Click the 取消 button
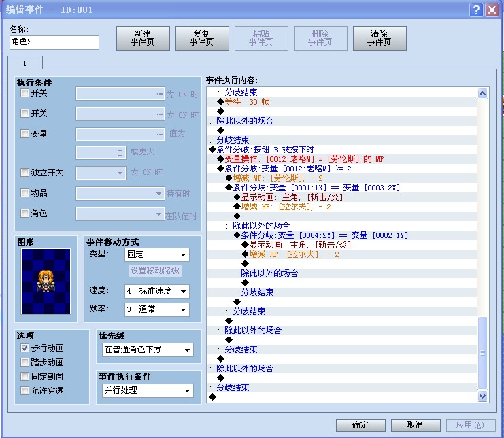 pyautogui.click(x=416, y=425)
